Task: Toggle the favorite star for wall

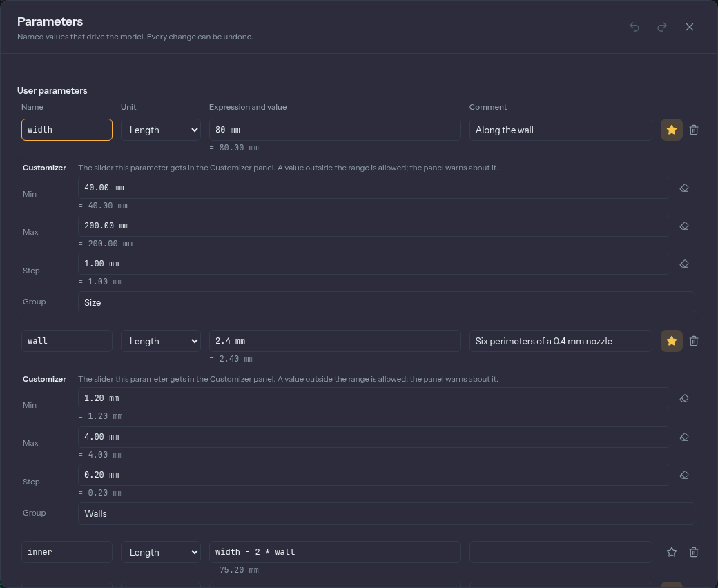Action: (672, 341)
